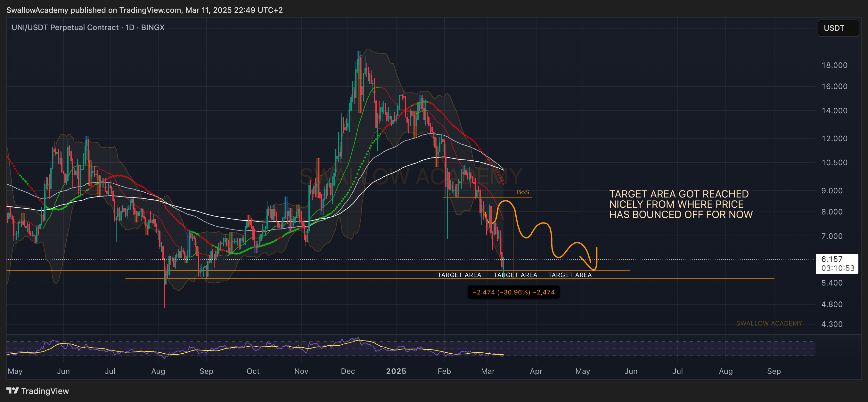
Task: Click the 10.500 price axis label
Action: pos(834,162)
